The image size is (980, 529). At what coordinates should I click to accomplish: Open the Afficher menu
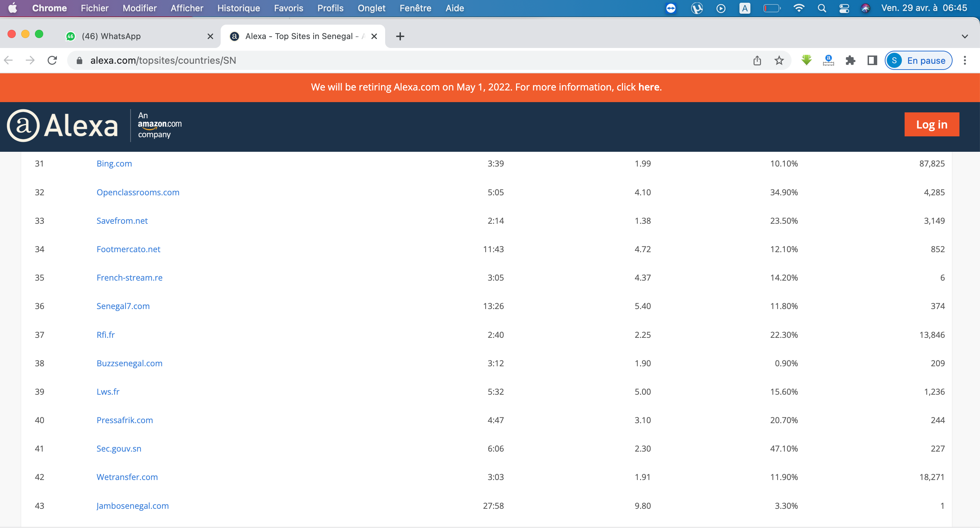[187, 8]
